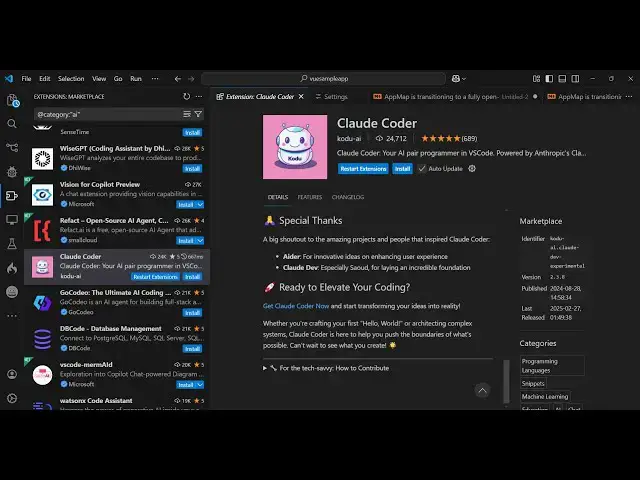Select the FEATURES tab
This screenshot has height=480, width=640.
[310, 197]
